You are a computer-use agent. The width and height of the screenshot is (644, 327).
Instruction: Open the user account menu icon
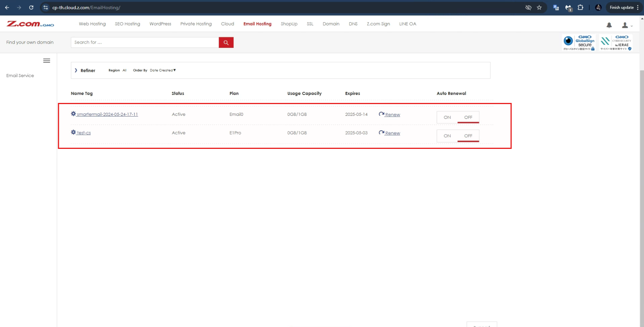[x=625, y=25]
